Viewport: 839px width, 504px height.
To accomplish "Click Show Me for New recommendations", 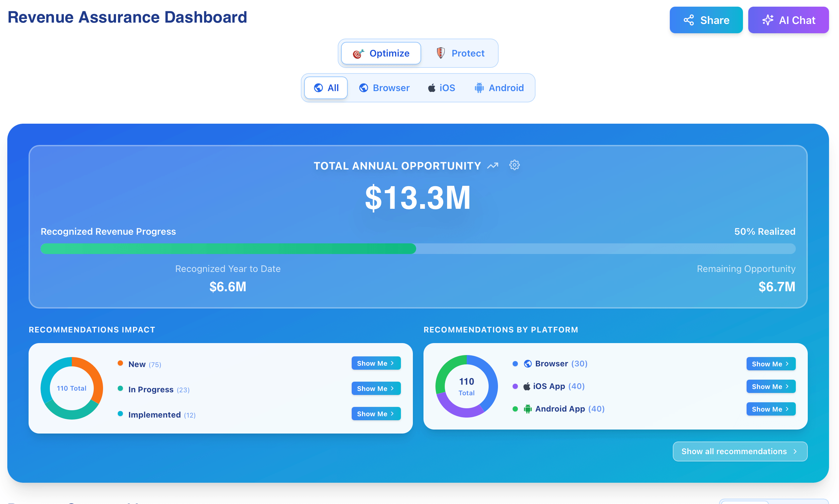I will pyautogui.click(x=376, y=363).
